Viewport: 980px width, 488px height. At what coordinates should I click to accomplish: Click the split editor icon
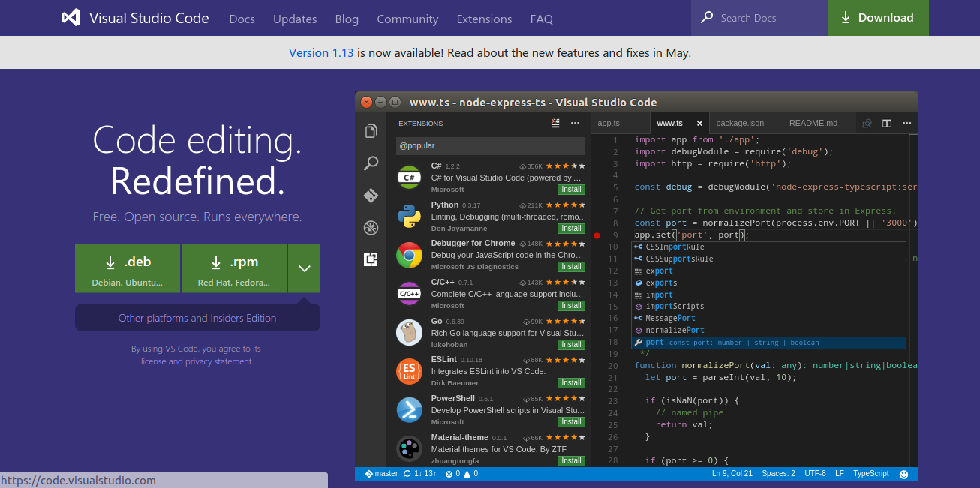887,124
